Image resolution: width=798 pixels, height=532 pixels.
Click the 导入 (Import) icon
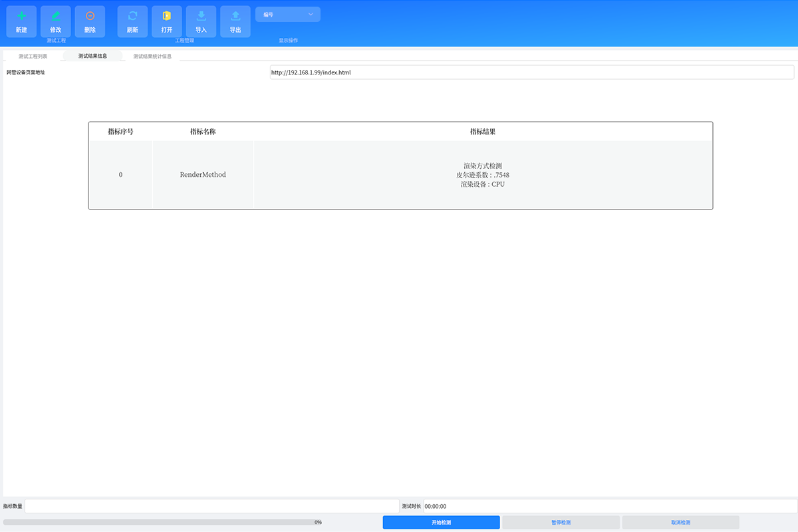pyautogui.click(x=201, y=21)
